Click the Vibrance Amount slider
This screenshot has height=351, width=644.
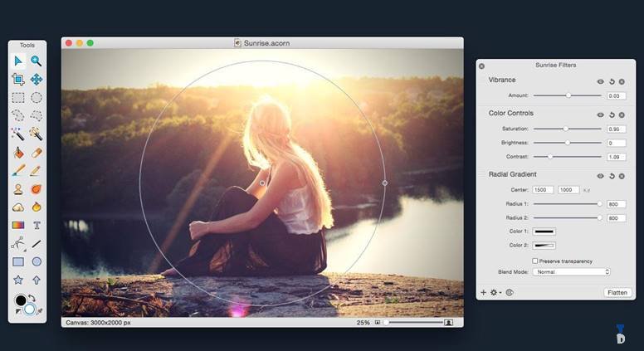[567, 95]
